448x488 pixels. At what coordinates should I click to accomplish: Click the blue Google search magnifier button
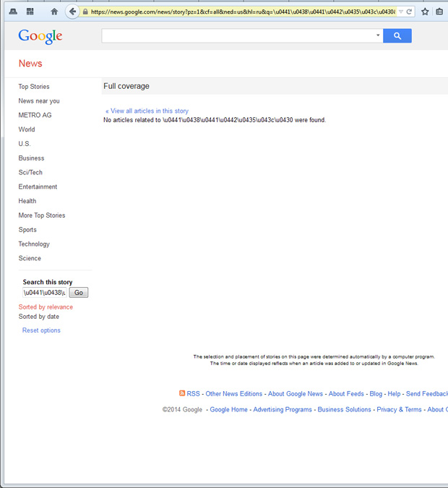397,36
